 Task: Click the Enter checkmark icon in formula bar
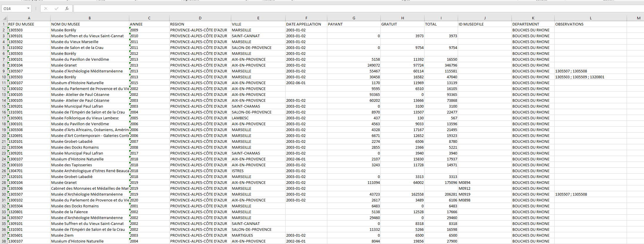(x=56, y=9)
